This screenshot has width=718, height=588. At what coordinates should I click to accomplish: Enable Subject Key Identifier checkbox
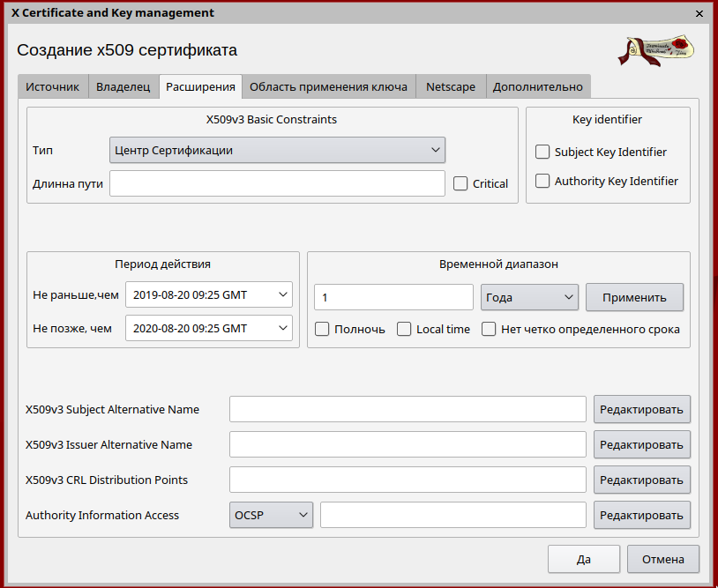(x=542, y=152)
